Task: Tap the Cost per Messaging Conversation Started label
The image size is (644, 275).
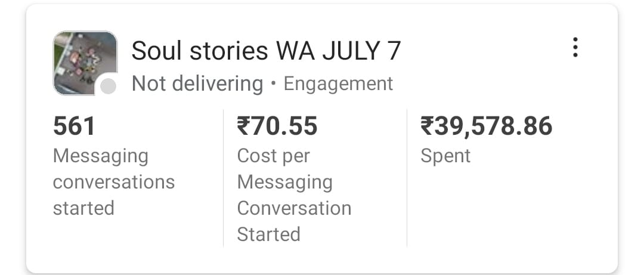Action: coord(294,194)
